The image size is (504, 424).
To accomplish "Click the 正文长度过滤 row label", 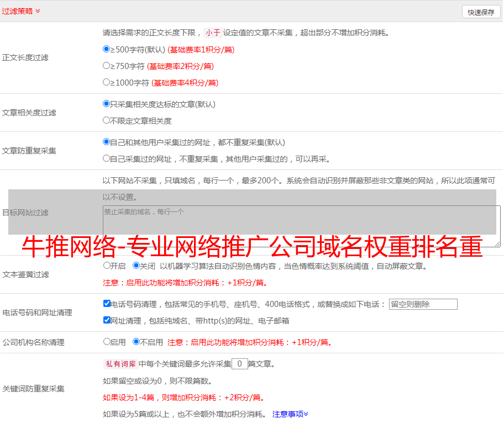I will coord(25,58).
